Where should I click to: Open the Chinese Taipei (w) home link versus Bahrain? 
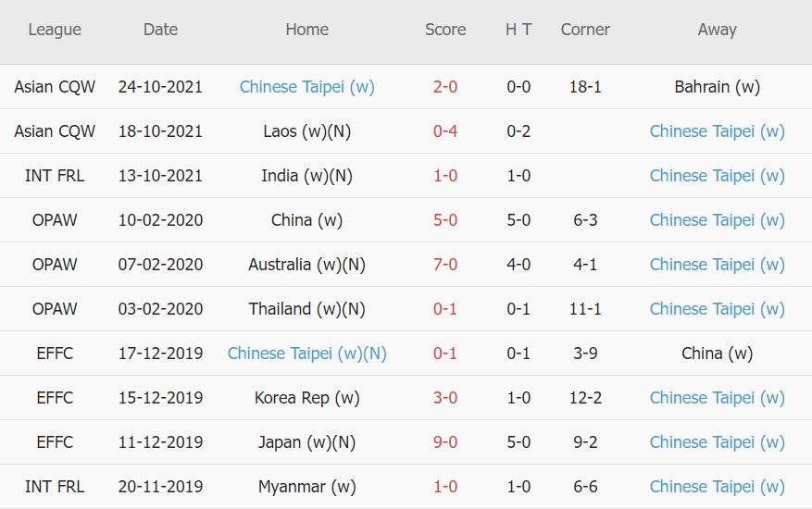point(306,87)
